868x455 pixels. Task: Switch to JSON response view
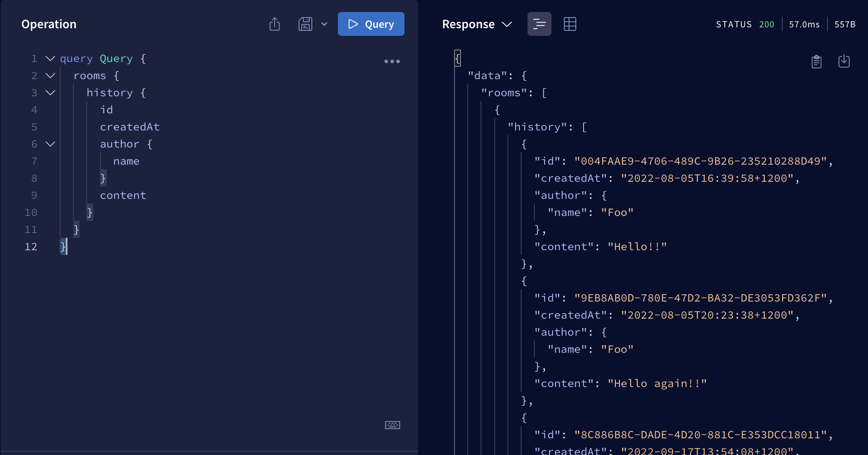coord(539,24)
